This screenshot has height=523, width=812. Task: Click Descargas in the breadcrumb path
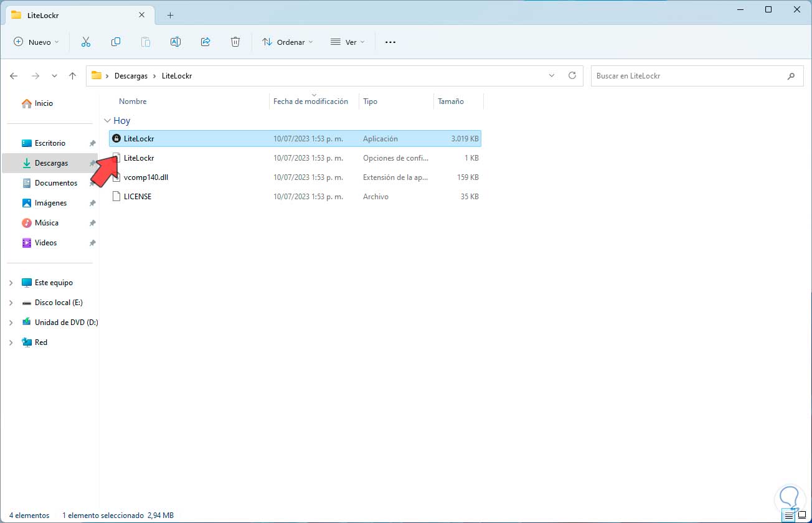coord(131,76)
